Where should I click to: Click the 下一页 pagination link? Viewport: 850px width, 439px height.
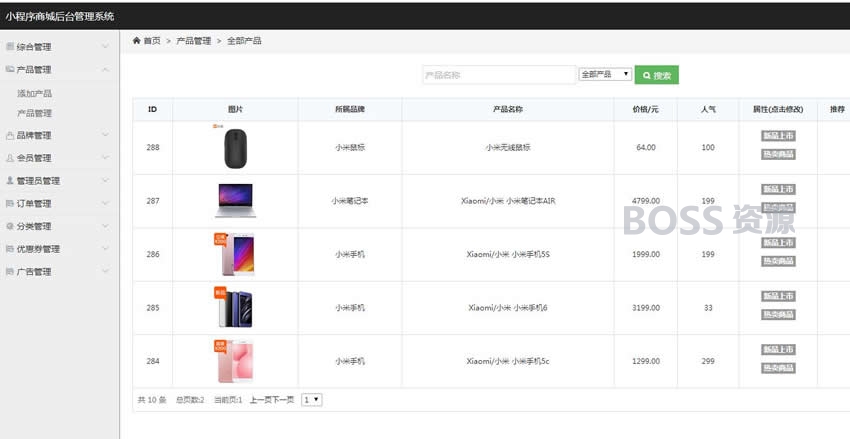click(283, 400)
